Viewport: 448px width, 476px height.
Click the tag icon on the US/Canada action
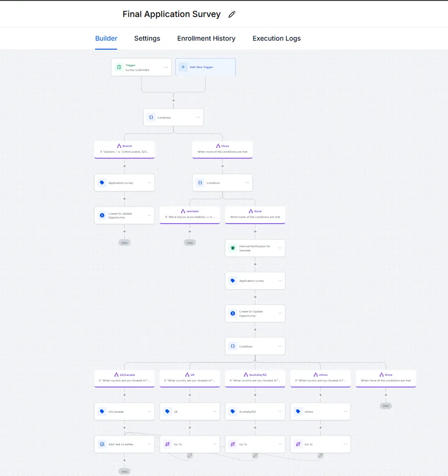pyautogui.click(x=102, y=411)
